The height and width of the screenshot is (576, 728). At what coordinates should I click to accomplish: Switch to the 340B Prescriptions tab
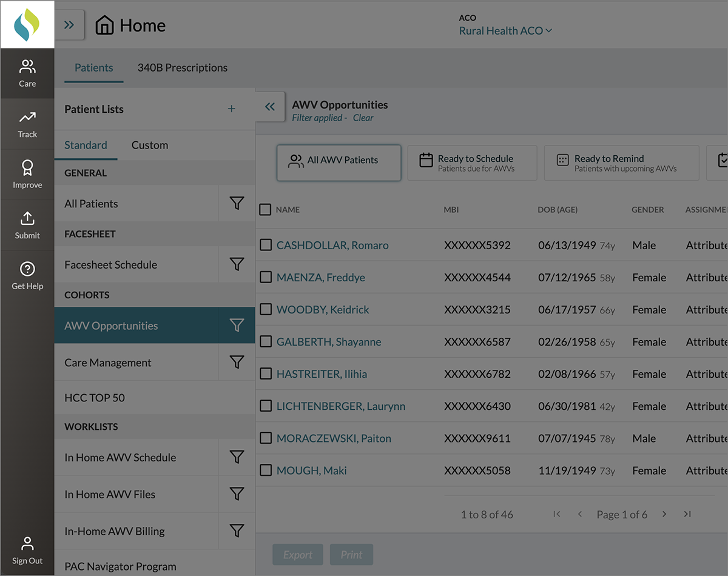click(x=182, y=68)
